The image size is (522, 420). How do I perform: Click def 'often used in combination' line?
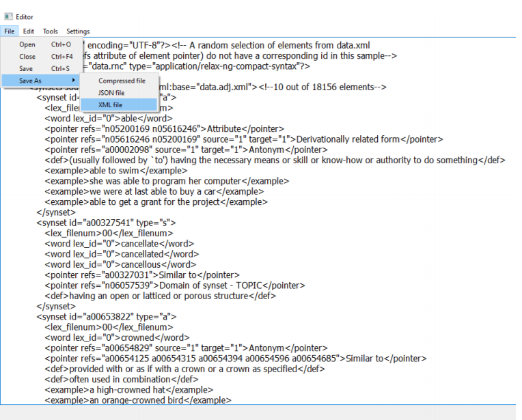(x=122, y=380)
